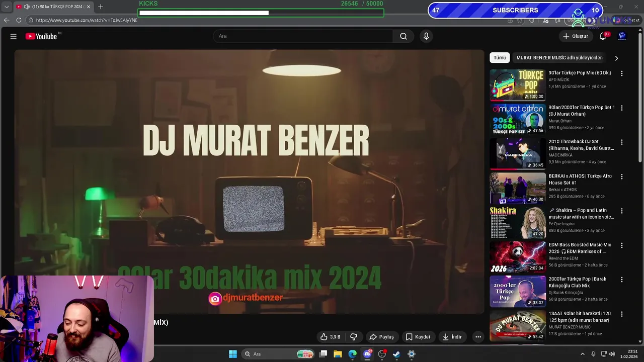The height and width of the screenshot is (362, 644).
Task: Open options for 2000'ler Türkçe Pop Club Mix
Action: pyautogui.click(x=622, y=280)
